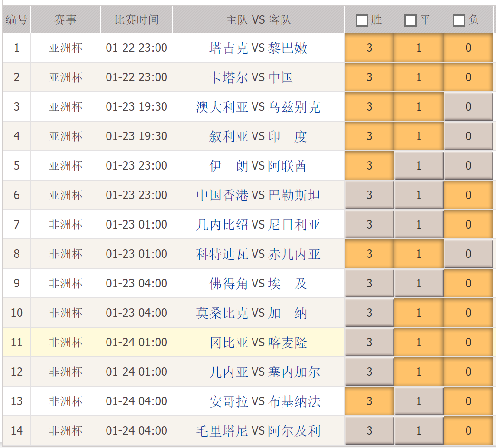The image size is (496, 448).
Task: Open match link 中国香港 VS 巴勒斯坦
Action: 258,195
